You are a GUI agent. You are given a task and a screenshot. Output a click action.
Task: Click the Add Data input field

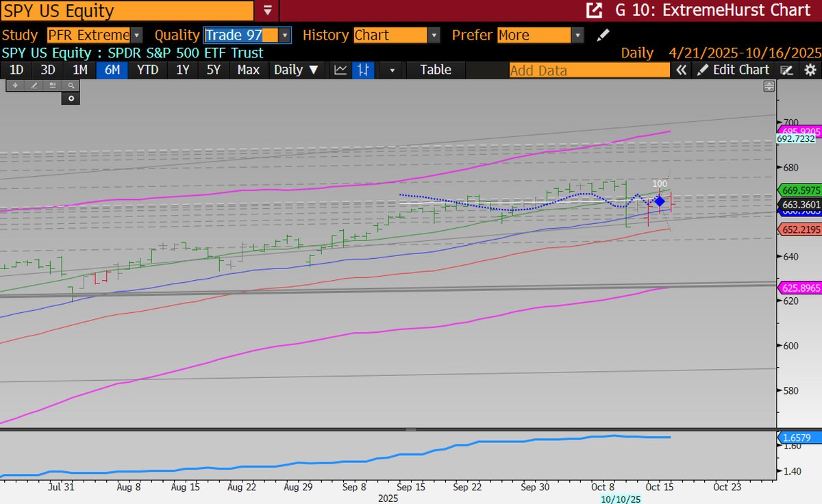click(589, 70)
